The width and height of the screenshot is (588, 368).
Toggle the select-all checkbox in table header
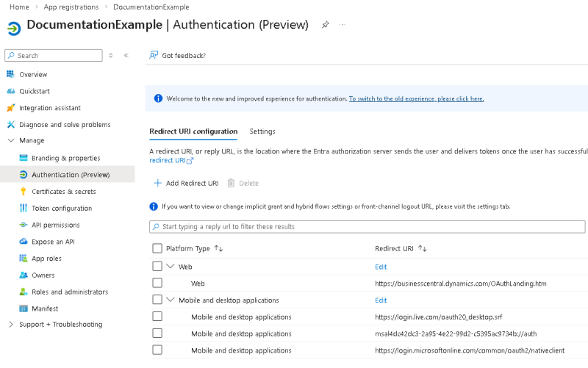point(157,248)
